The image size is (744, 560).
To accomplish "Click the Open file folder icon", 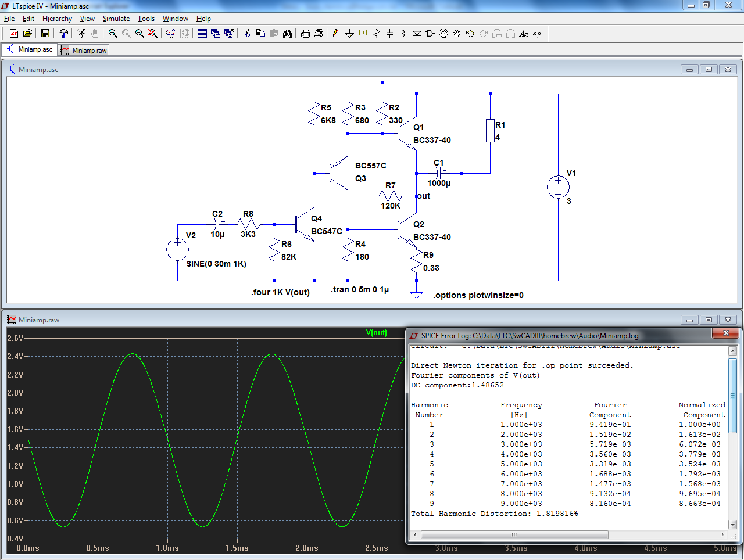I will tap(27, 34).
